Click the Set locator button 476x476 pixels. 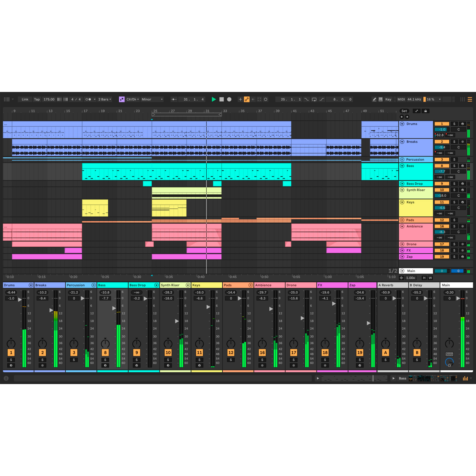tap(404, 111)
